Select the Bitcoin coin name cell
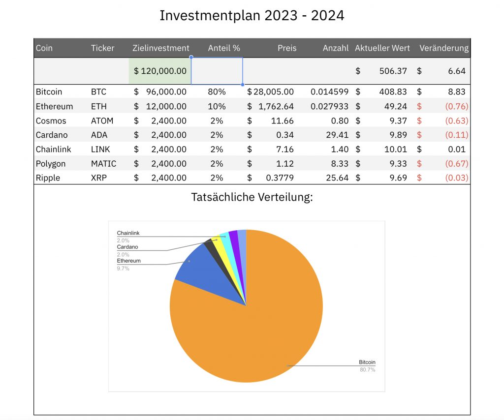Screen dimensions: 504x420 tap(49, 92)
